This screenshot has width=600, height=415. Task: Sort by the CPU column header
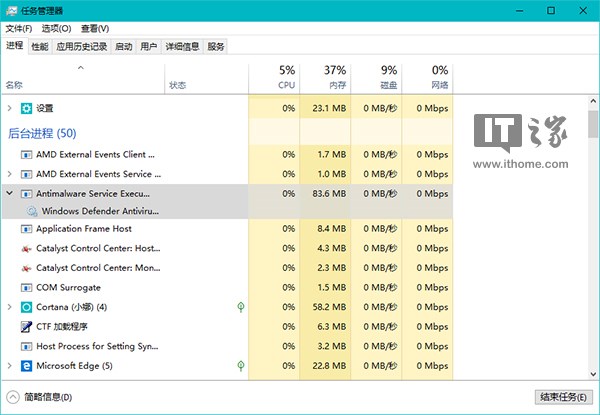click(274, 78)
